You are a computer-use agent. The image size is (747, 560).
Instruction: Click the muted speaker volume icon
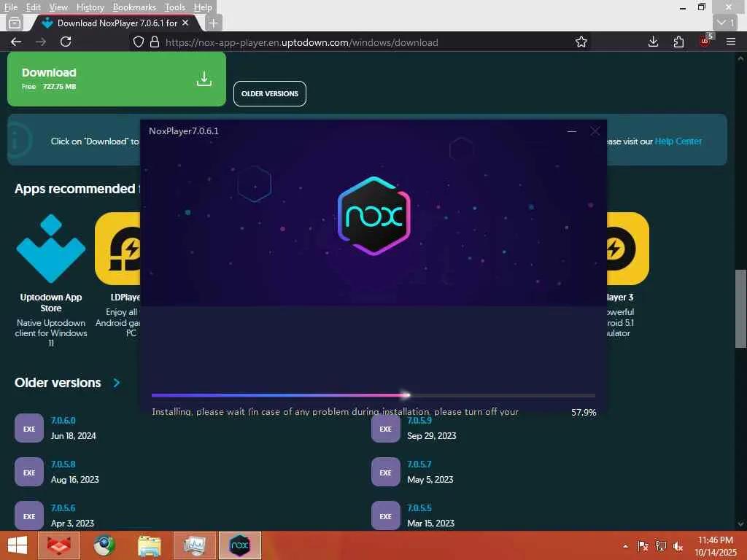(678, 546)
